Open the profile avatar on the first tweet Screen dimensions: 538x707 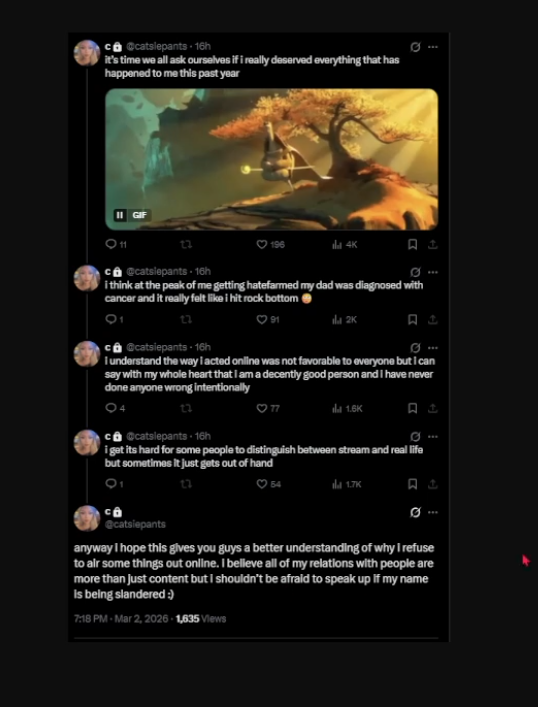(x=87, y=53)
